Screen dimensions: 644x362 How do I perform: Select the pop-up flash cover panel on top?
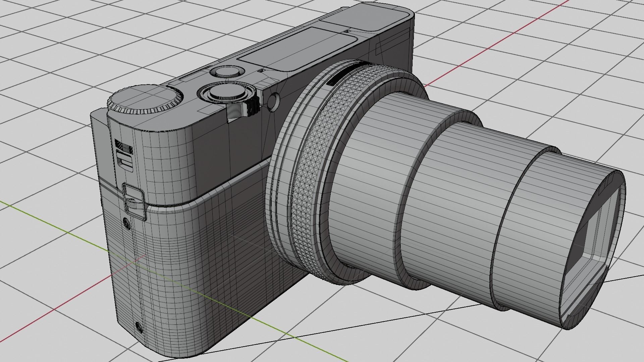[x=297, y=49]
